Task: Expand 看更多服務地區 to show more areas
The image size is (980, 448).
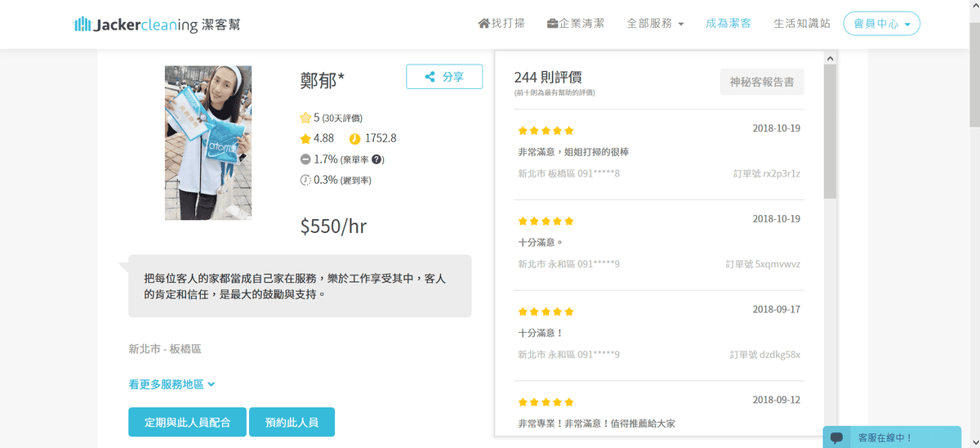Action: (x=171, y=383)
